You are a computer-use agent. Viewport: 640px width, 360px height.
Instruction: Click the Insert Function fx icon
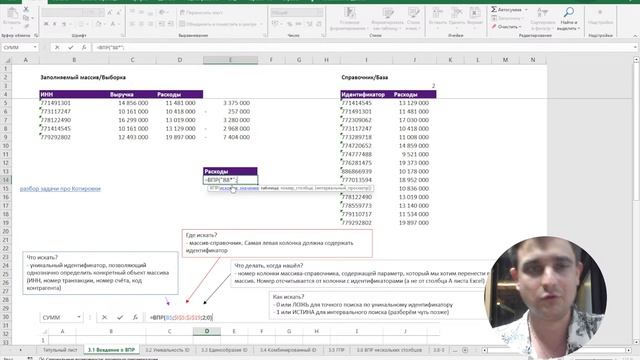coord(84,47)
